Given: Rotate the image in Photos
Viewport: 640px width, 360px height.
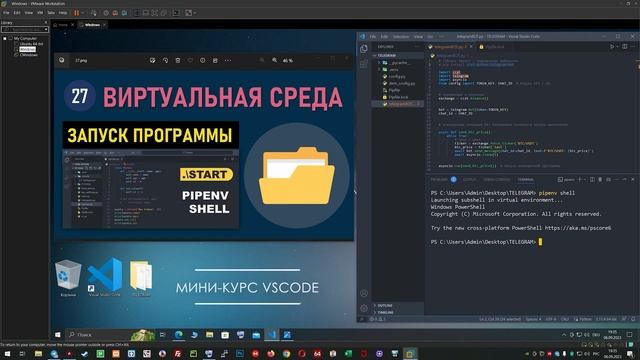Looking at the screenshot, I should point(165,60).
